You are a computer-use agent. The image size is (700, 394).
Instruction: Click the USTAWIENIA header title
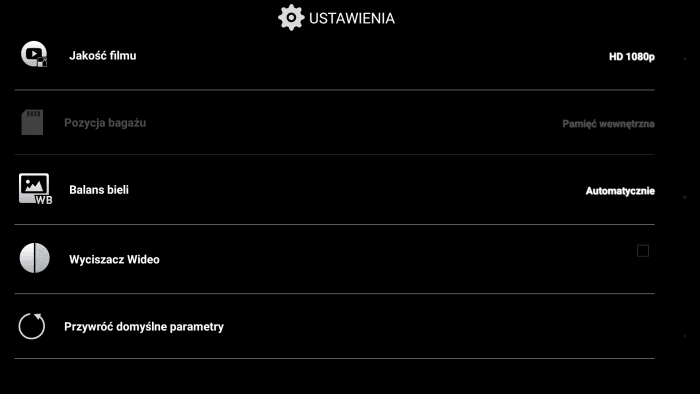352,18
